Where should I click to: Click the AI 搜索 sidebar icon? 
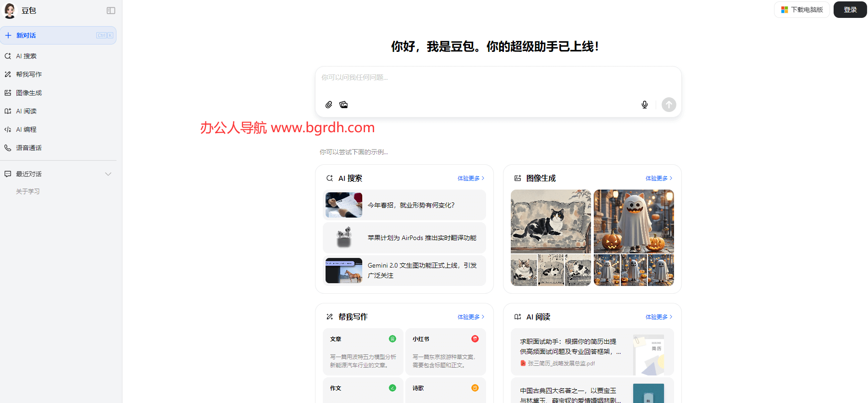point(8,56)
